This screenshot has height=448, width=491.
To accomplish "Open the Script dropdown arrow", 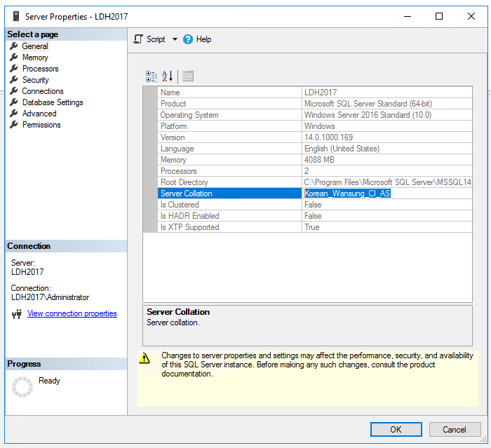I will (x=175, y=39).
